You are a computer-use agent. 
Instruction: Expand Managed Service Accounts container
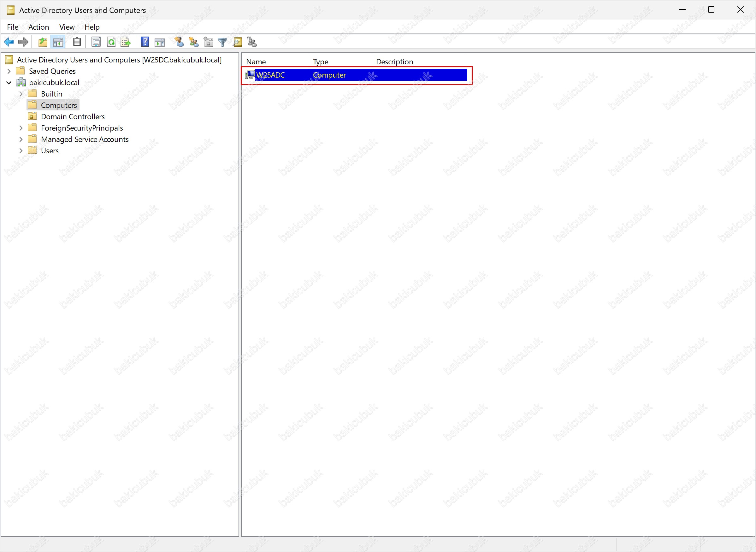tap(21, 139)
